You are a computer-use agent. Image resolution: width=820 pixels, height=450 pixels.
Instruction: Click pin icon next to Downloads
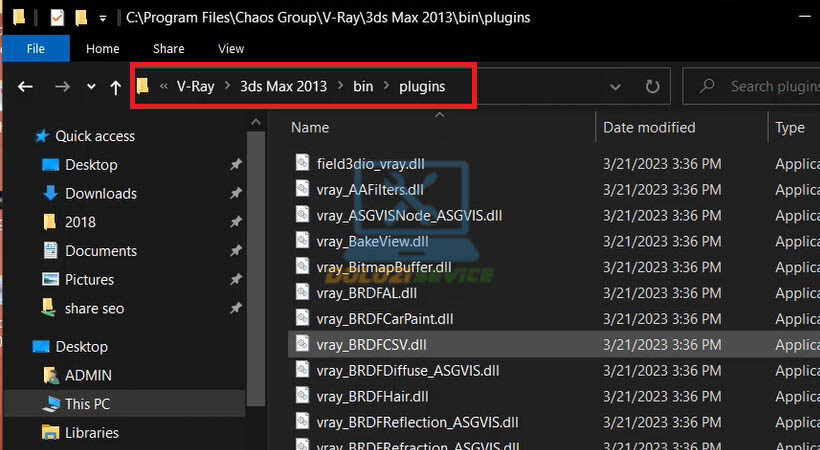[236, 194]
